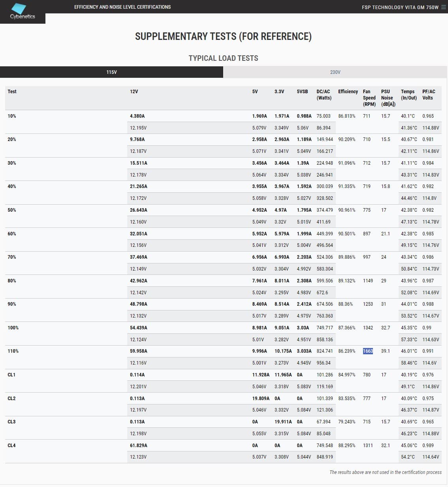Click the Efficiency column header
The width and height of the screenshot is (448, 487).
(x=348, y=92)
